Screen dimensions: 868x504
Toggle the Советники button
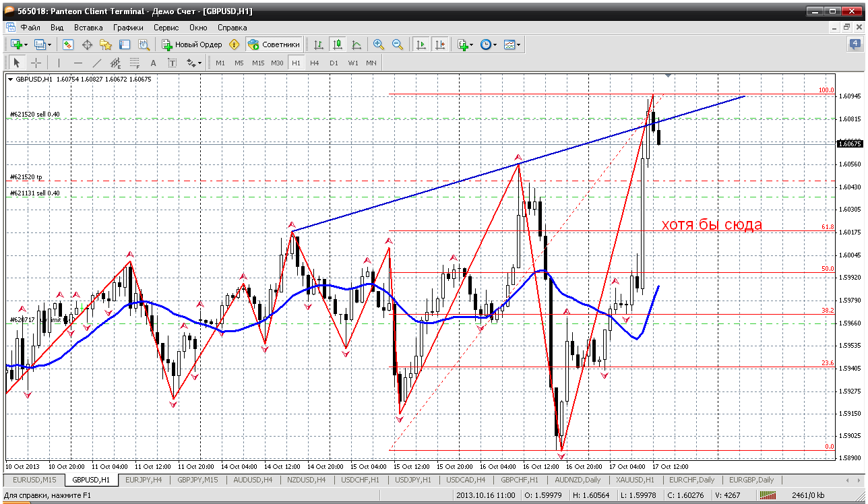pyautogui.click(x=274, y=44)
